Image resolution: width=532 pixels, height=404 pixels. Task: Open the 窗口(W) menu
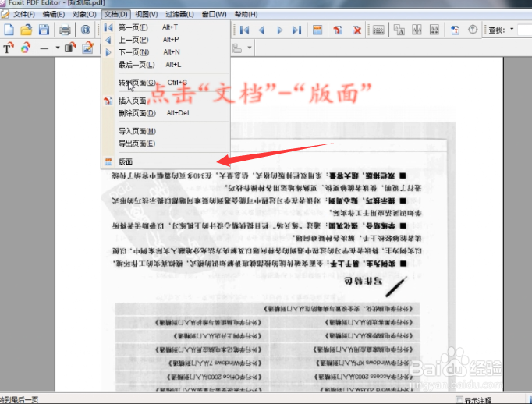[x=214, y=14]
